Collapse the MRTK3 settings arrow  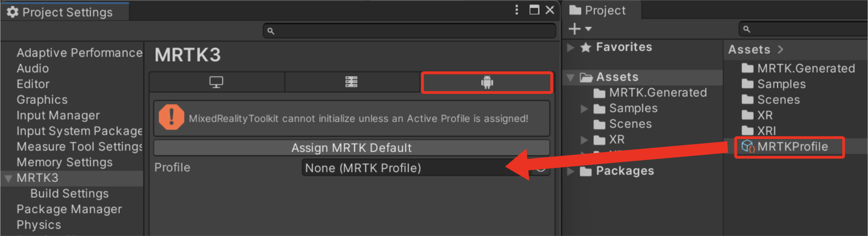tap(8, 179)
